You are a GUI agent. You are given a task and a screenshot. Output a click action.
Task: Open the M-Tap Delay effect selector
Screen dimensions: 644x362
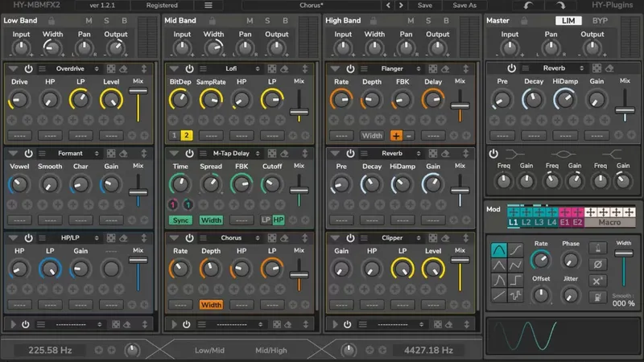pos(231,153)
